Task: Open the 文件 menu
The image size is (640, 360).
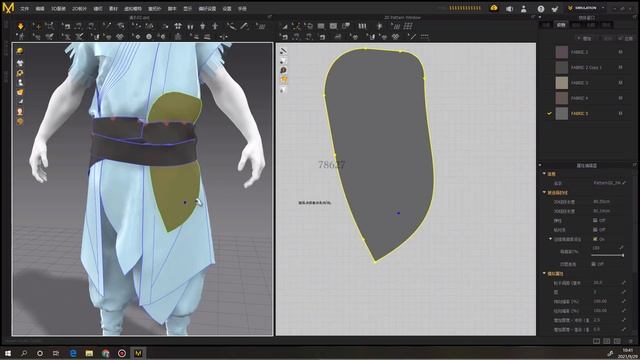Action: [24, 9]
